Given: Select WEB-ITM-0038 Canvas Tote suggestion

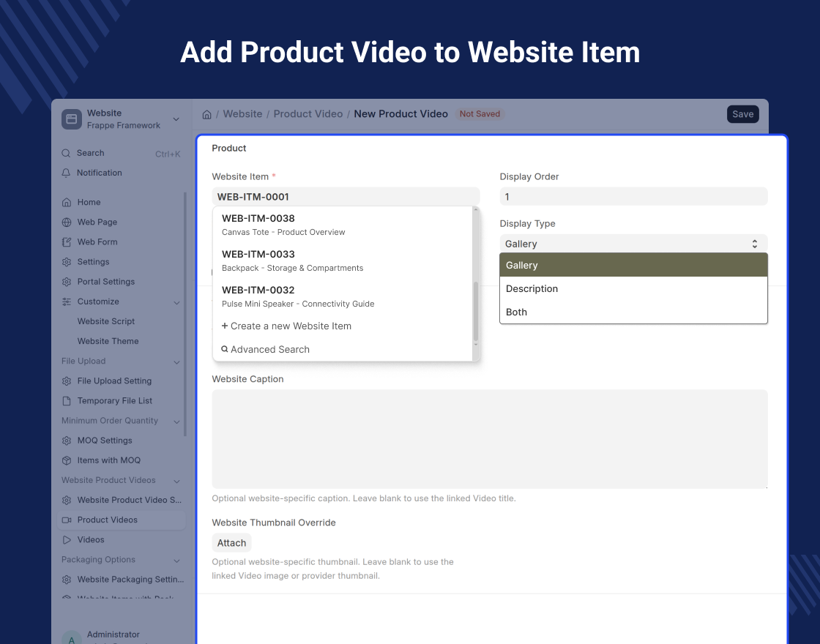Looking at the screenshot, I should pos(343,225).
